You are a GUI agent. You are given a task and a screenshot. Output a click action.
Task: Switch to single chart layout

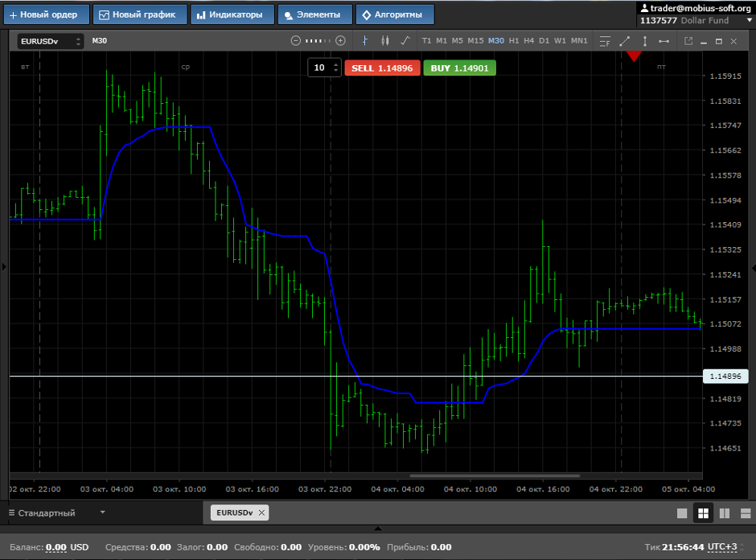[682, 513]
